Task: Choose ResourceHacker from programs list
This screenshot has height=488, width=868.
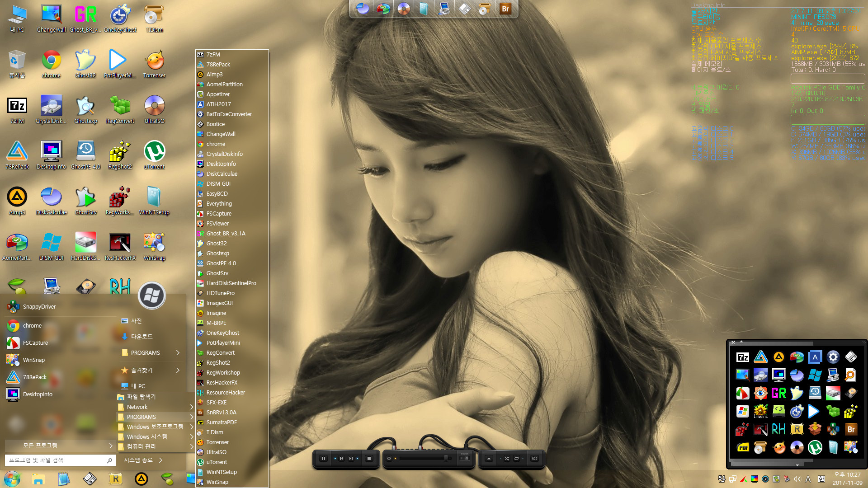Action: point(232,393)
